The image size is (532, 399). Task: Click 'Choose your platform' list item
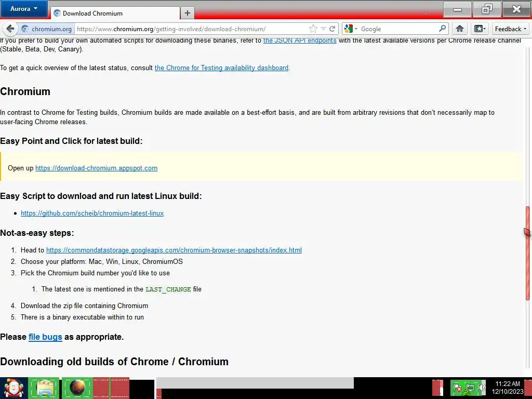(x=102, y=262)
